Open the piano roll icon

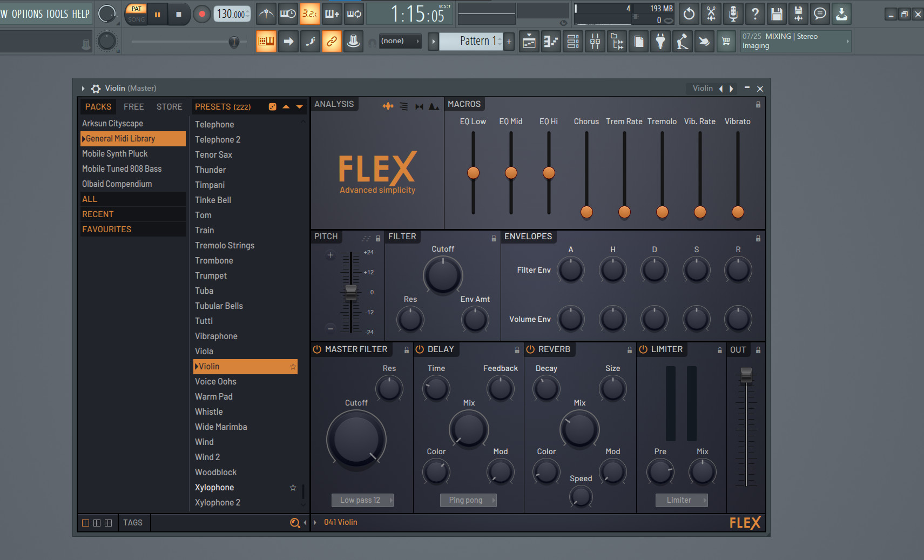click(x=551, y=42)
